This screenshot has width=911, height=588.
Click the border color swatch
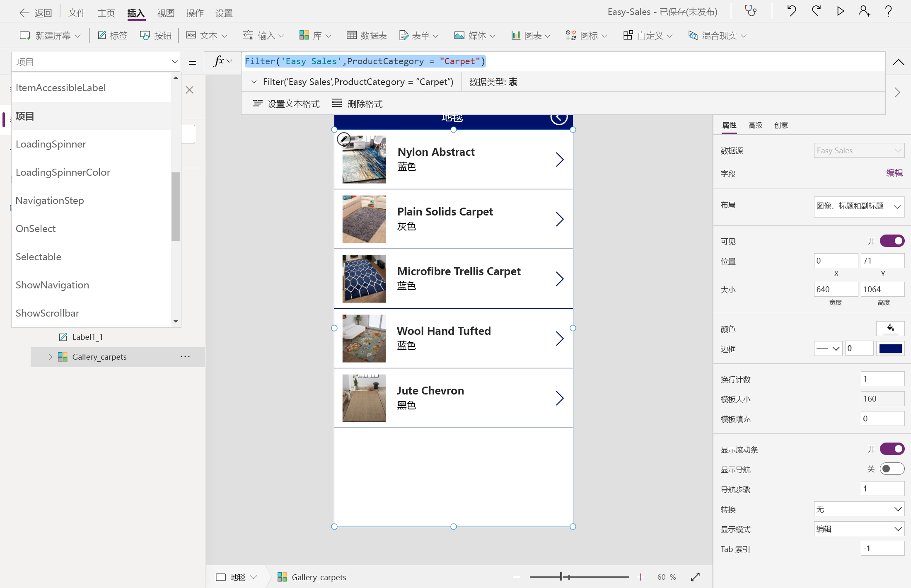click(890, 348)
